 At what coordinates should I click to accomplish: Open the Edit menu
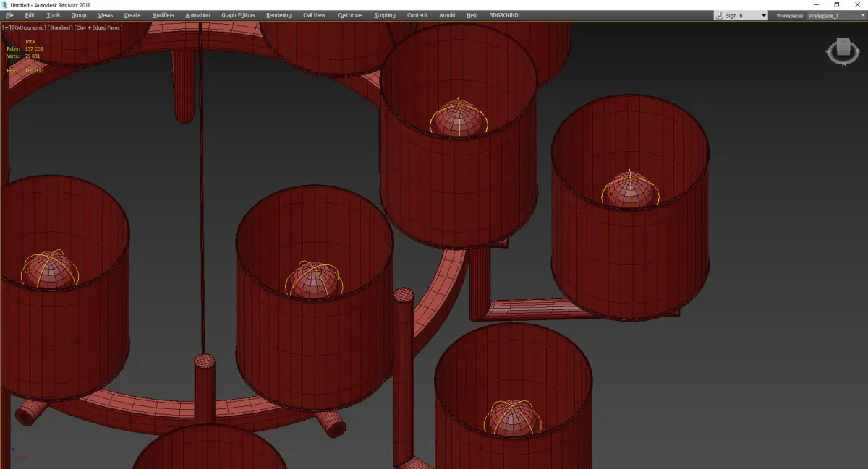(30, 15)
